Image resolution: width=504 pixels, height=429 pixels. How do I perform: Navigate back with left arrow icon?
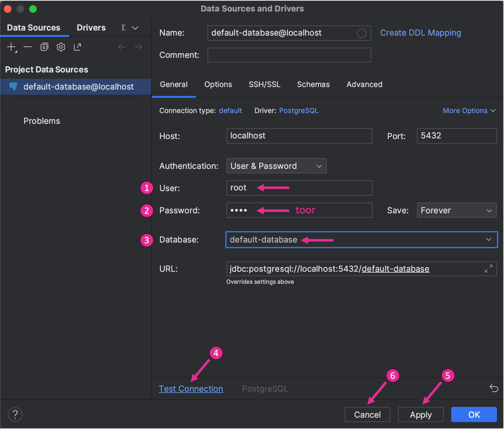click(x=122, y=47)
